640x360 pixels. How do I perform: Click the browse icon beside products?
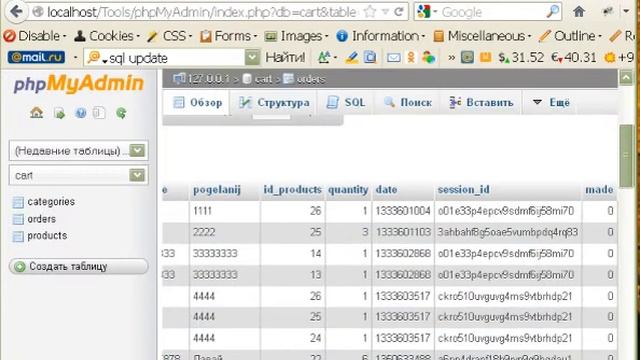coord(18,236)
